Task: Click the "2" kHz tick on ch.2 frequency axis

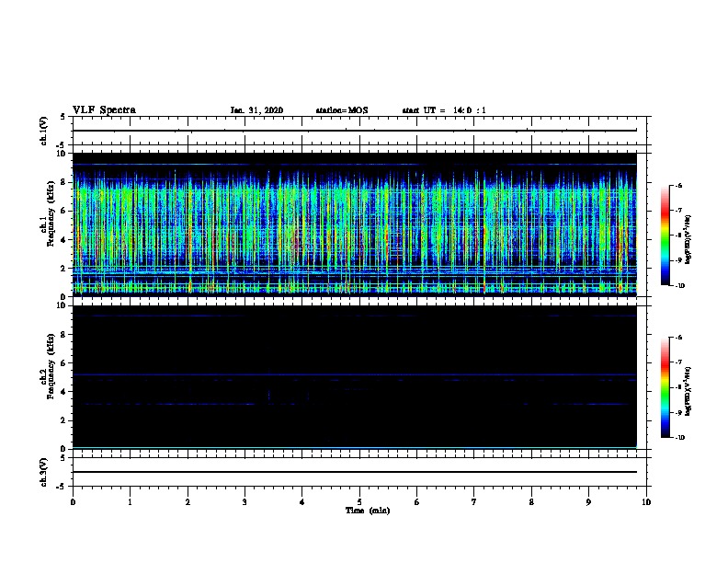Action: click(x=64, y=420)
